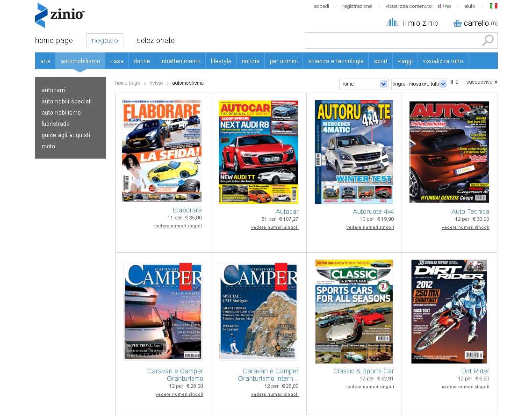Open the 'sport' category tab
The height and width of the screenshot is (415, 532).
click(x=381, y=61)
